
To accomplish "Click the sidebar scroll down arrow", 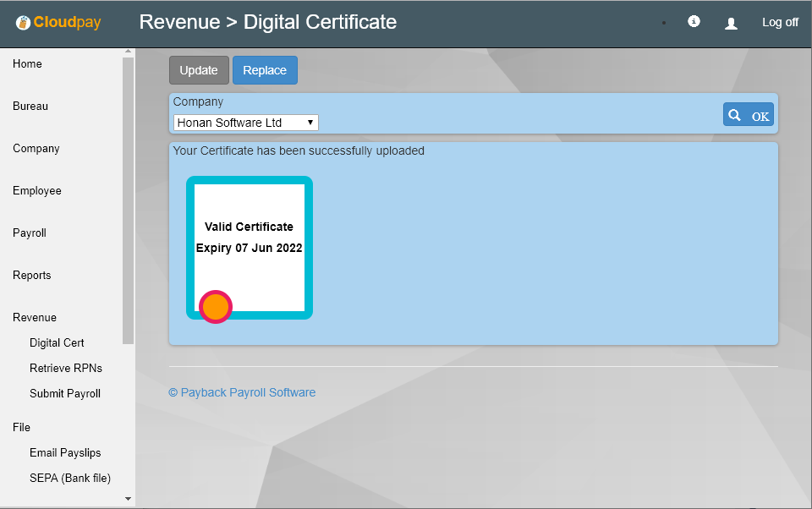I will pos(129,499).
